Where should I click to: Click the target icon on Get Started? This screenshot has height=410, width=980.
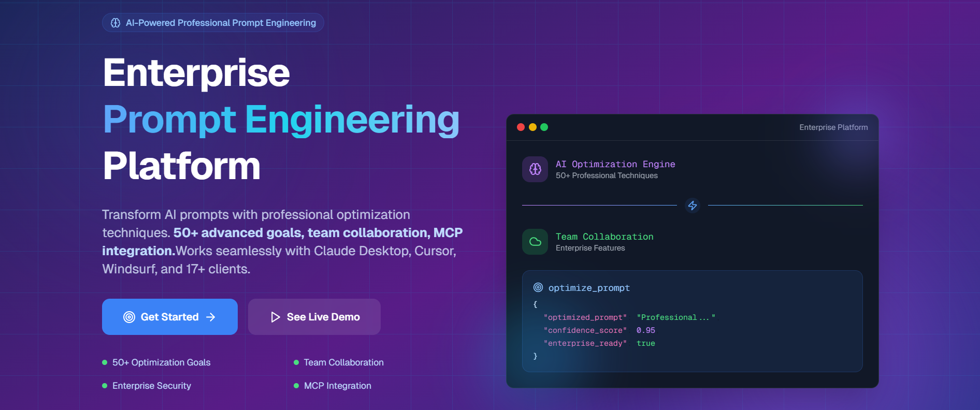coord(129,317)
